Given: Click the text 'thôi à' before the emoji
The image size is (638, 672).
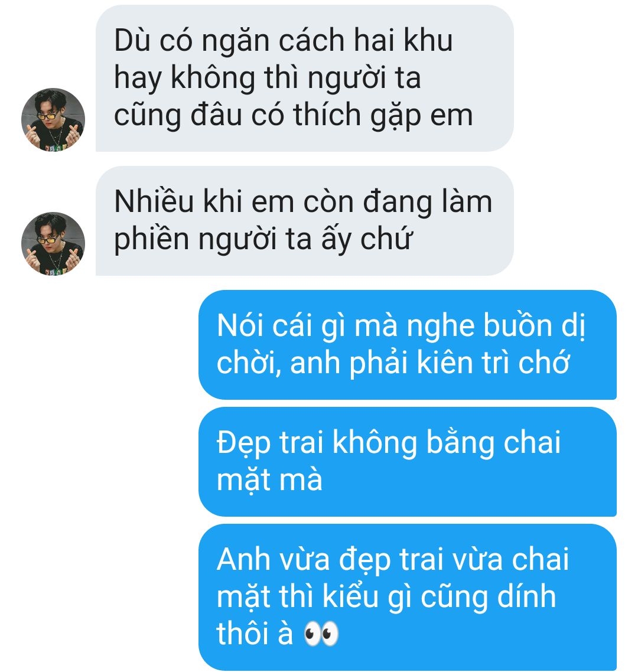Looking at the screenshot, I should [255, 634].
